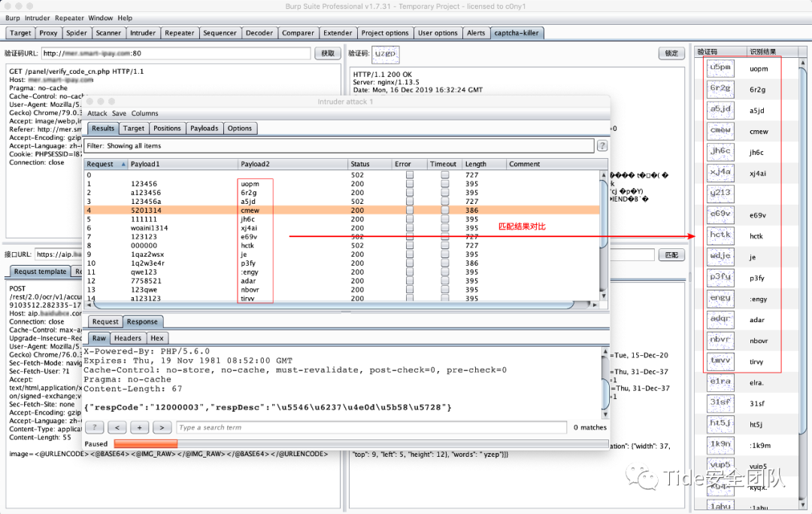The width and height of the screenshot is (812, 514).
Task: Sort by Comment column header
Action: coord(556,164)
